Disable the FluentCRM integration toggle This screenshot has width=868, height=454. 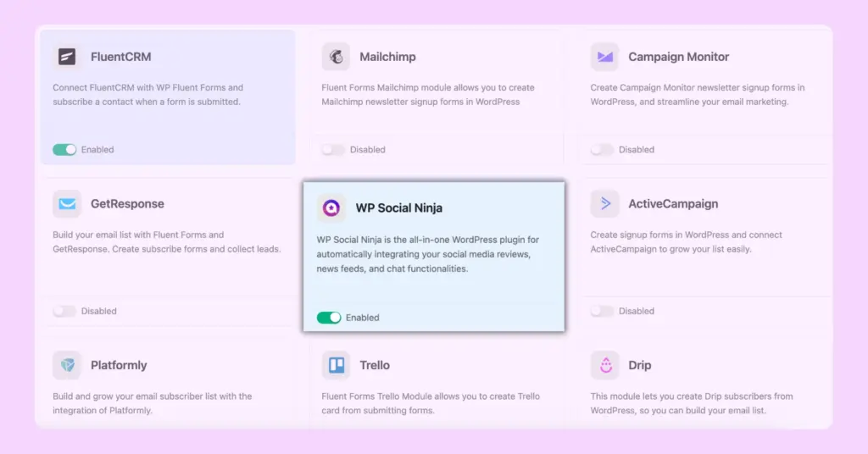coord(64,150)
